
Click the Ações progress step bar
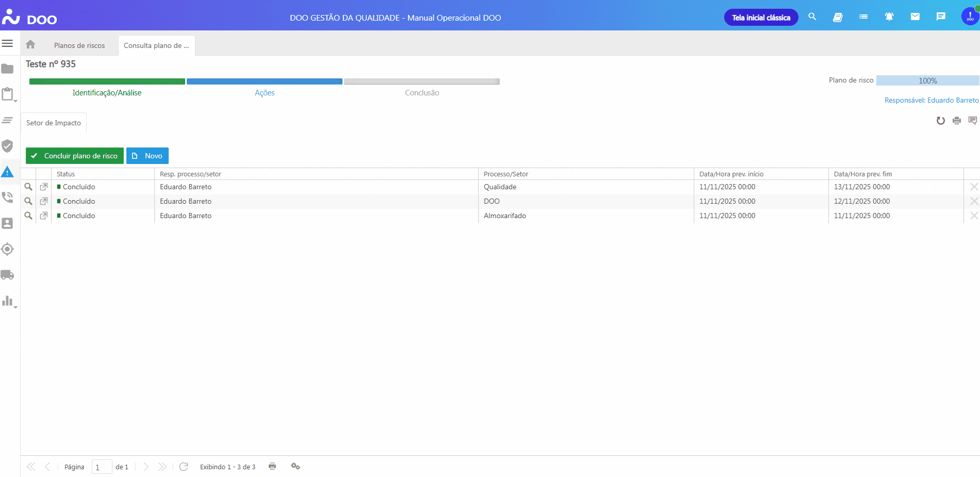point(265,81)
